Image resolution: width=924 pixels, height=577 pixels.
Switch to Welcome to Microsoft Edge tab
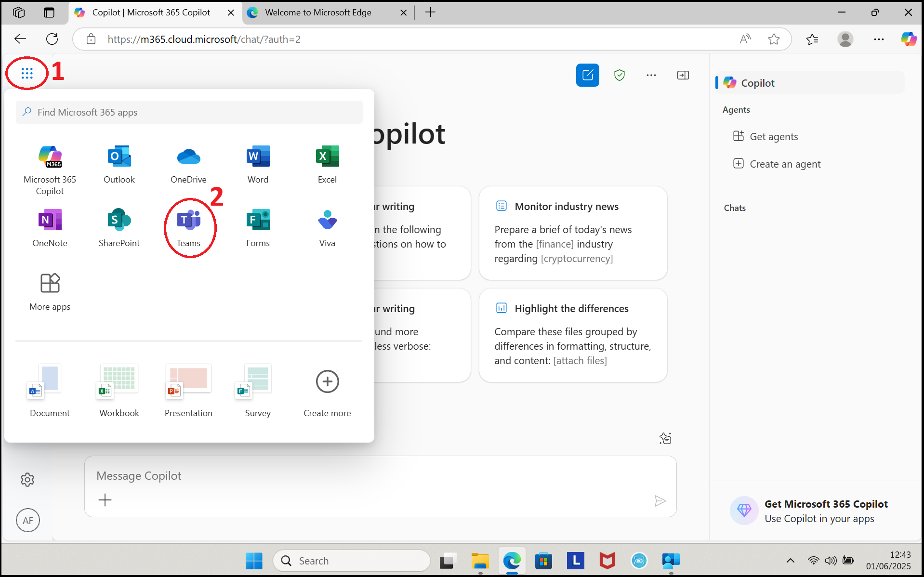pos(318,13)
